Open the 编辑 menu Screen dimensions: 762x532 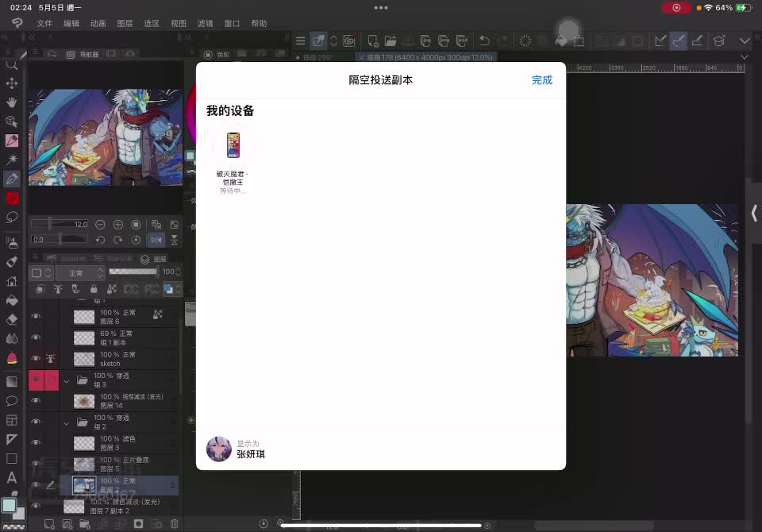(71, 23)
